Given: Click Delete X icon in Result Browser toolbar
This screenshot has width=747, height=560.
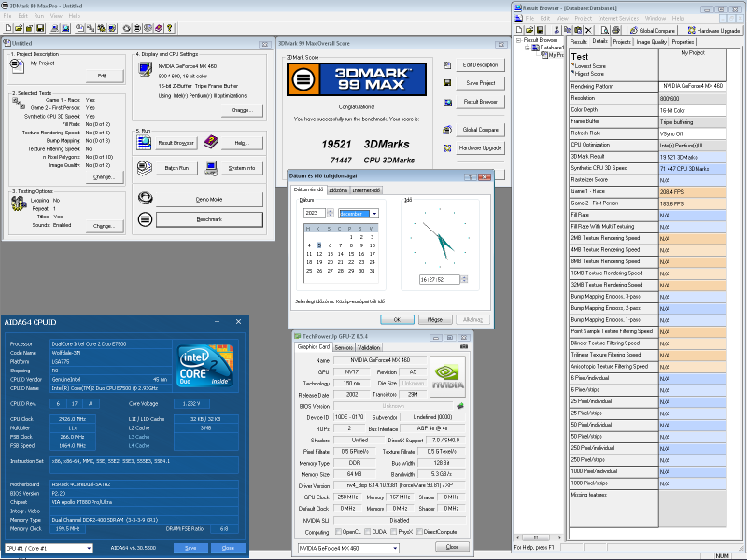Looking at the screenshot, I should coord(589,30).
